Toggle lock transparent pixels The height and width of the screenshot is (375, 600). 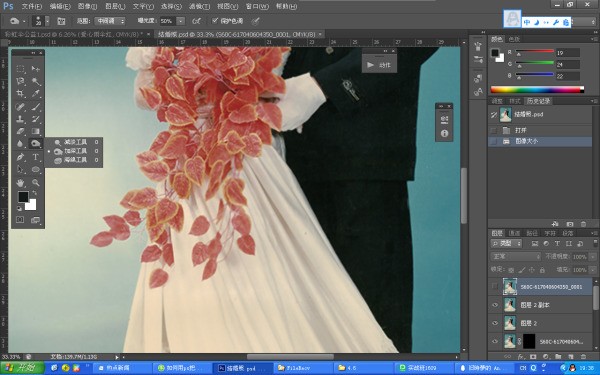tap(511, 270)
